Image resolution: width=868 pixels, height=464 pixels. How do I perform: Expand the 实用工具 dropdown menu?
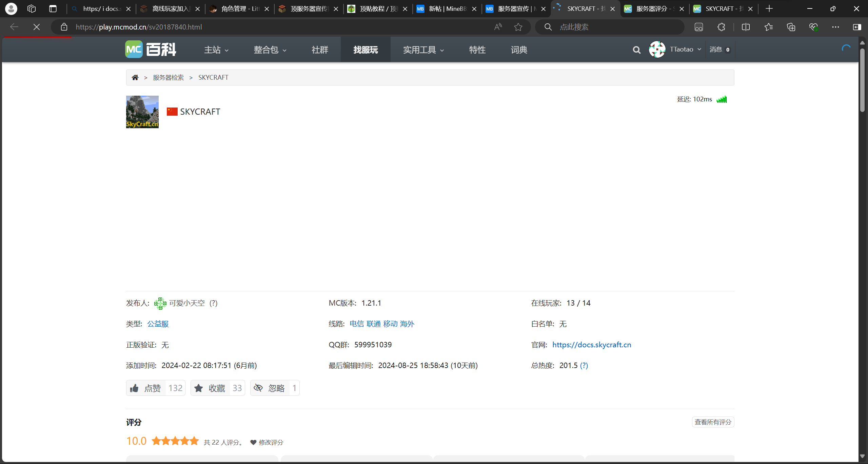tap(423, 50)
